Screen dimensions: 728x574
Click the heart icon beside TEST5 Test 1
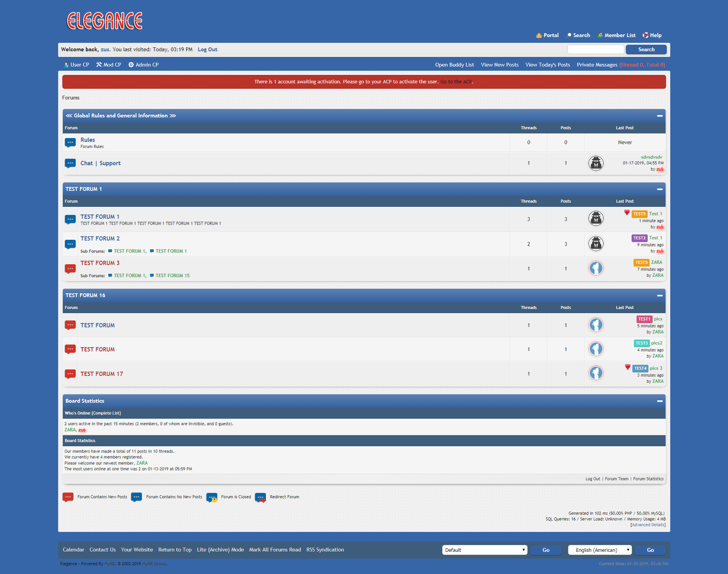pos(627,213)
